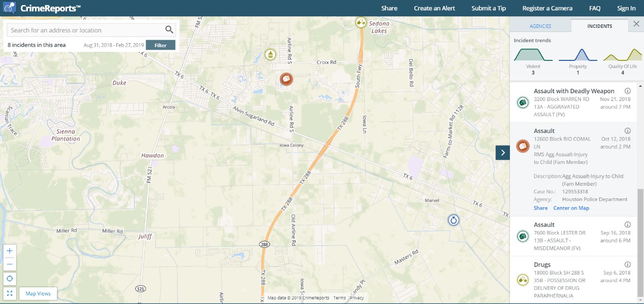Click the drugs marker near Sedona Lakes

click(x=361, y=22)
